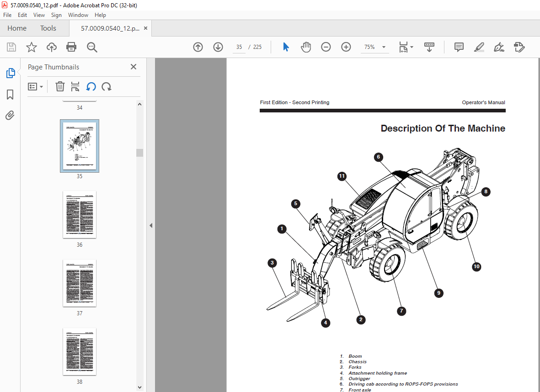Select page 37 thumbnail

80,283
